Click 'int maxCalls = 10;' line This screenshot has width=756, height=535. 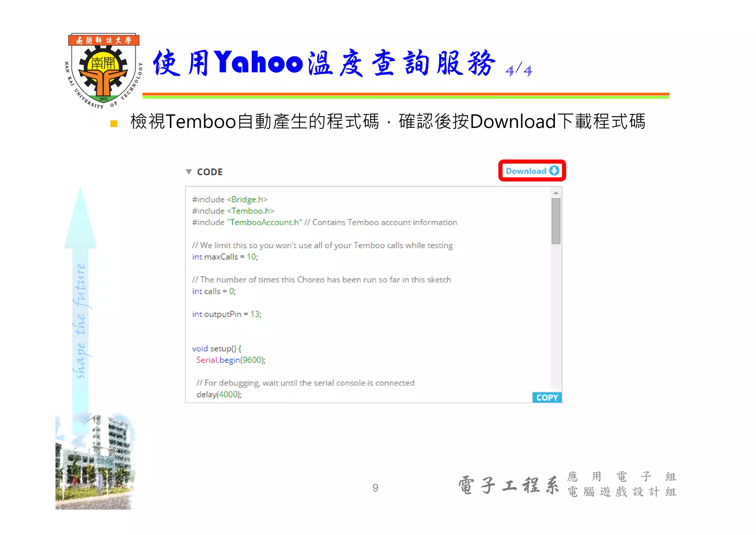click(x=225, y=257)
